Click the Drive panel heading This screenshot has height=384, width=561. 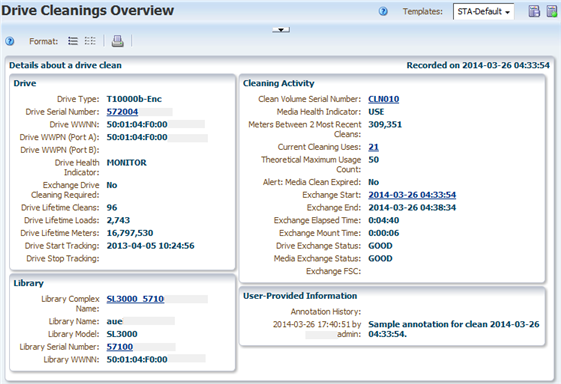(25, 83)
